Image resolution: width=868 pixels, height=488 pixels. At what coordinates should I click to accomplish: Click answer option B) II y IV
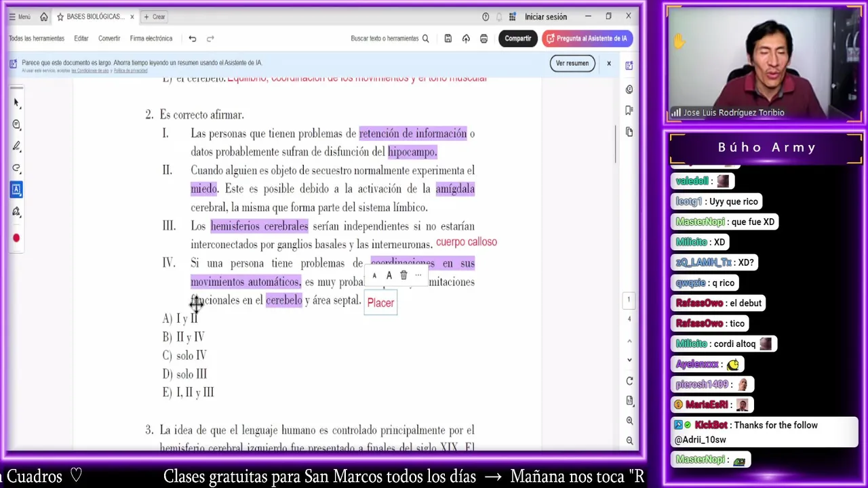click(183, 337)
